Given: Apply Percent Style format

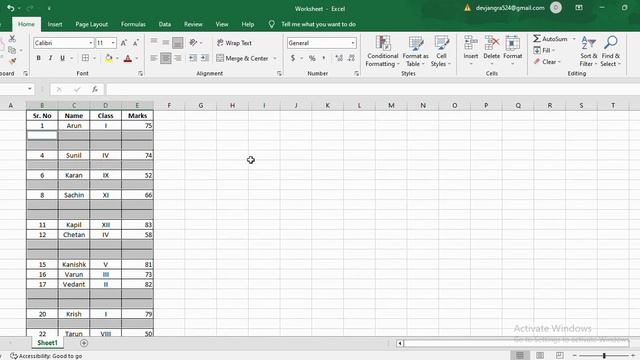Looking at the screenshot, I should (x=312, y=58).
